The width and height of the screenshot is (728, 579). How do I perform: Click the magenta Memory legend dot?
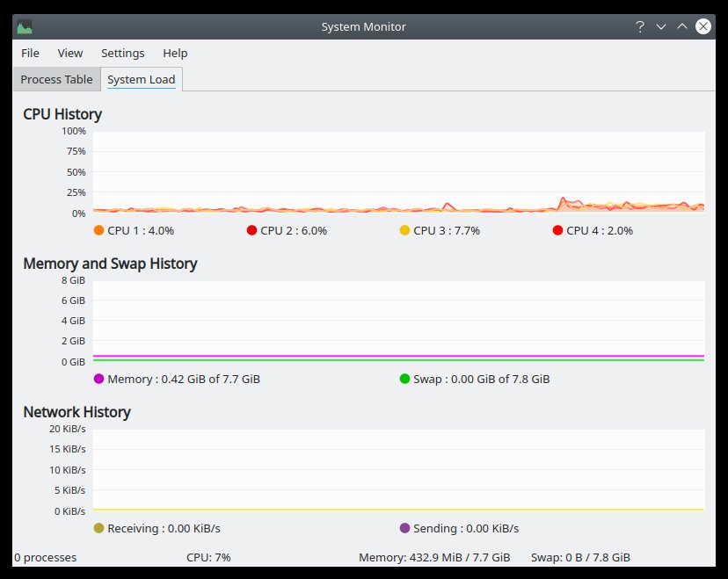pos(98,379)
